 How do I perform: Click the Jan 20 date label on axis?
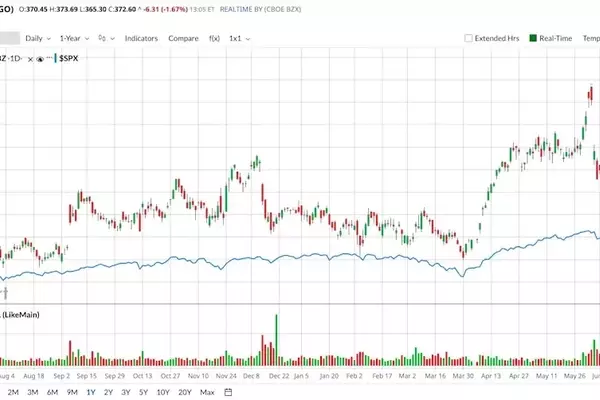[x=329, y=376]
